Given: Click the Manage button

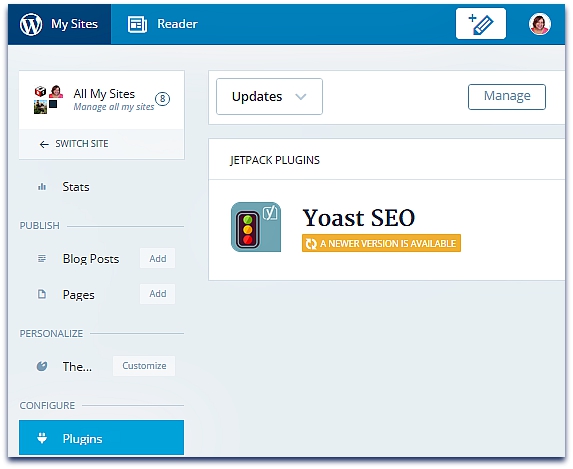Looking at the screenshot, I should point(507,97).
